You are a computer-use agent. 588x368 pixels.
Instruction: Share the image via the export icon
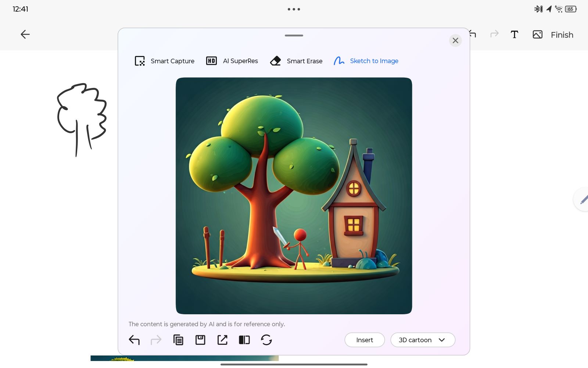click(x=222, y=340)
